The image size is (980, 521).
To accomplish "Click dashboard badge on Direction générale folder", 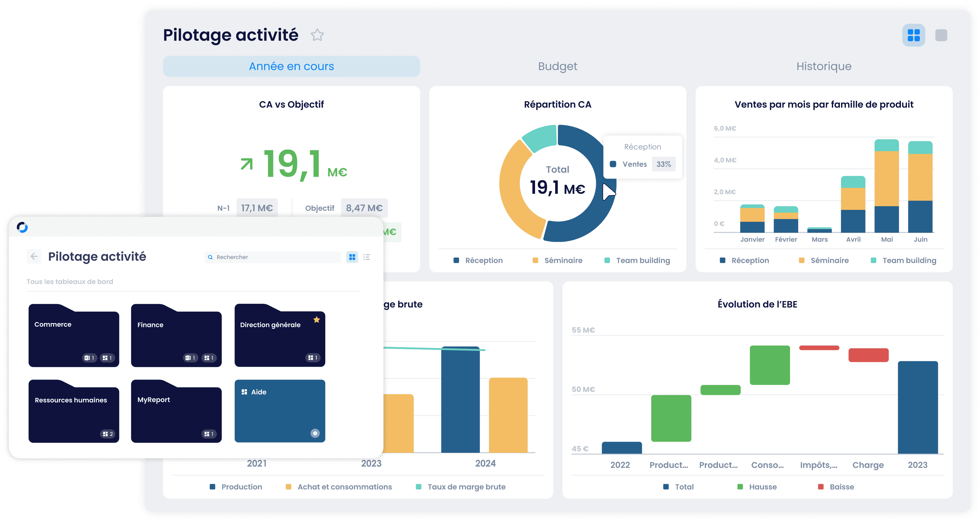I will coord(313,358).
